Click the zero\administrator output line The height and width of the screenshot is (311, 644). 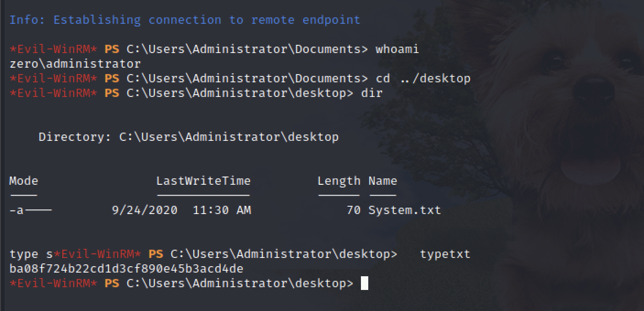tap(75, 64)
